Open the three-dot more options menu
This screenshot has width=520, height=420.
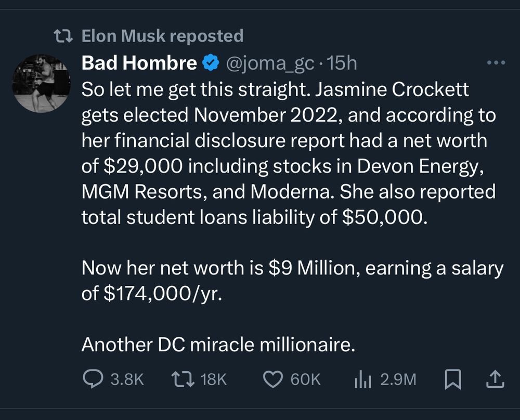tap(495, 63)
